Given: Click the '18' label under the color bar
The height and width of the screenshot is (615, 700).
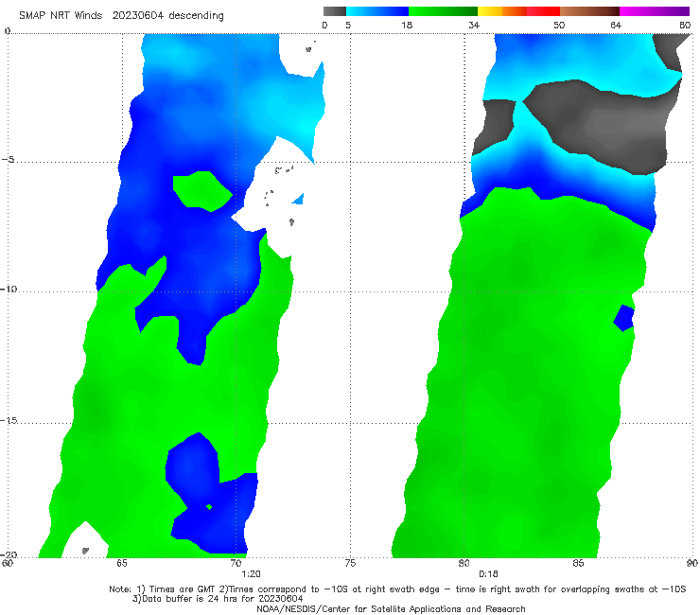Looking at the screenshot, I should 407,25.
